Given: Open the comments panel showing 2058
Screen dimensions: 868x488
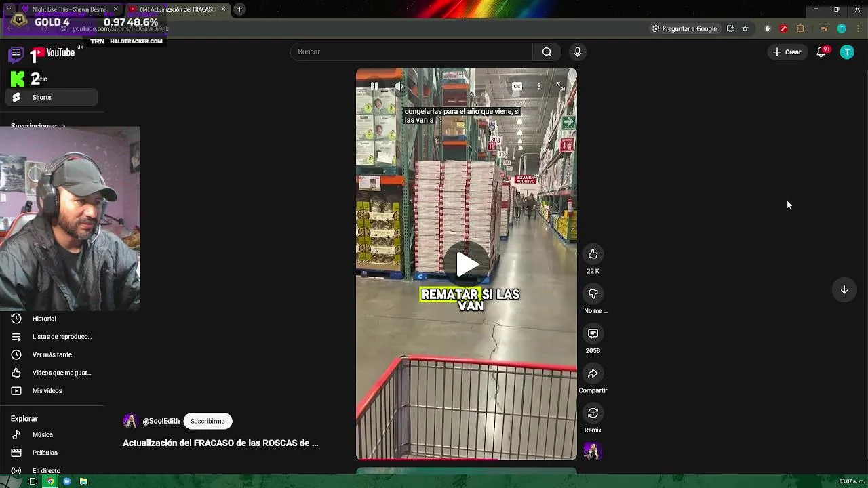Looking at the screenshot, I should tap(593, 333).
